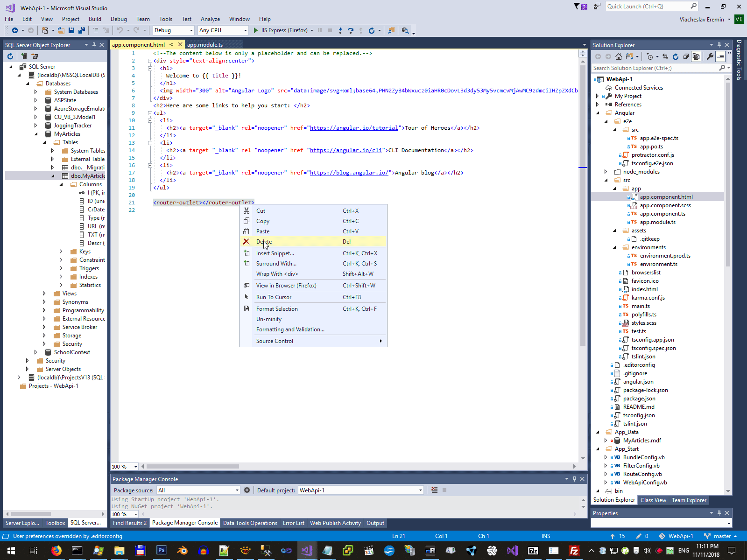Click Clear Console icon in Package Manager
Image resolution: width=747 pixels, height=560 pixels.
(x=435, y=490)
